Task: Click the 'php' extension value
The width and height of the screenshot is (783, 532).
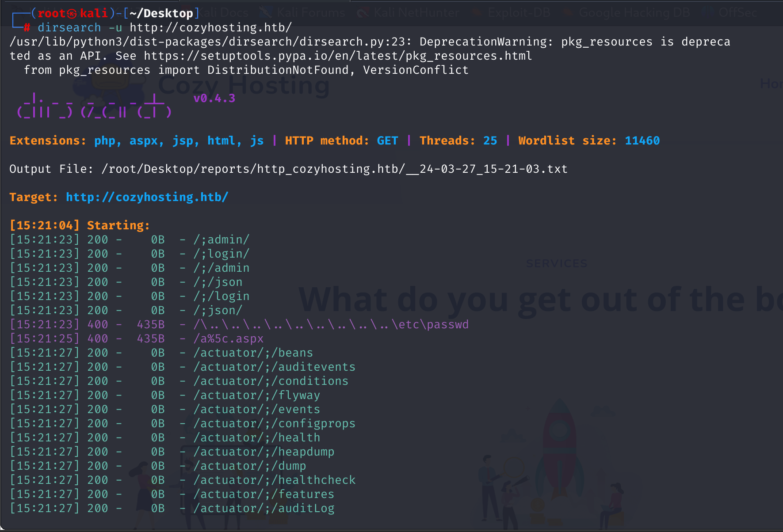Action: coord(105,141)
